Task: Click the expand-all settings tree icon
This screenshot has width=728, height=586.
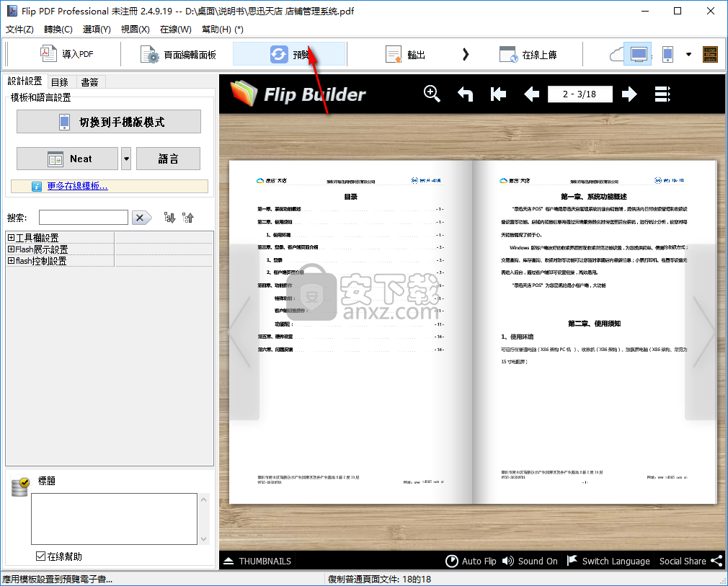Action: click(169, 217)
